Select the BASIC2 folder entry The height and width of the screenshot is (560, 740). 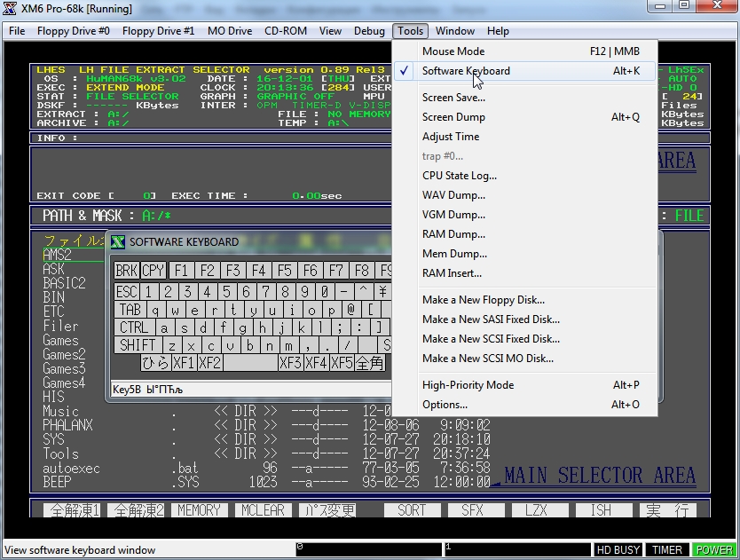[x=64, y=283]
